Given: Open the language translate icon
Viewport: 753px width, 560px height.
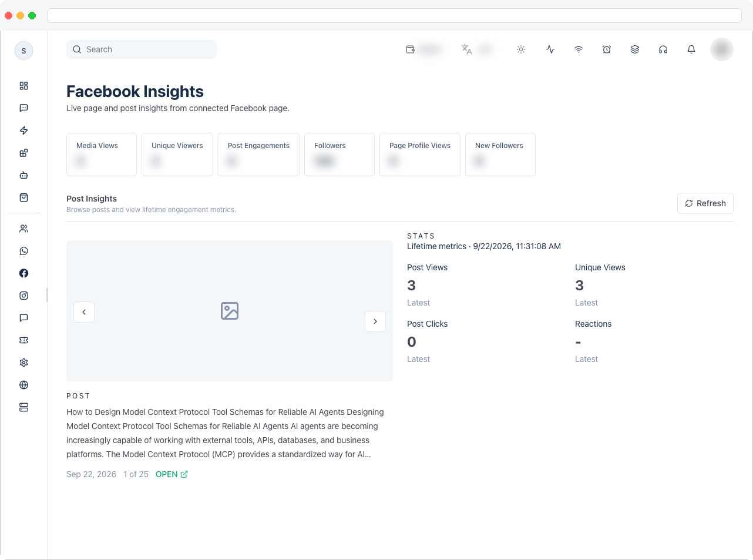Looking at the screenshot, I should point(467,49).
